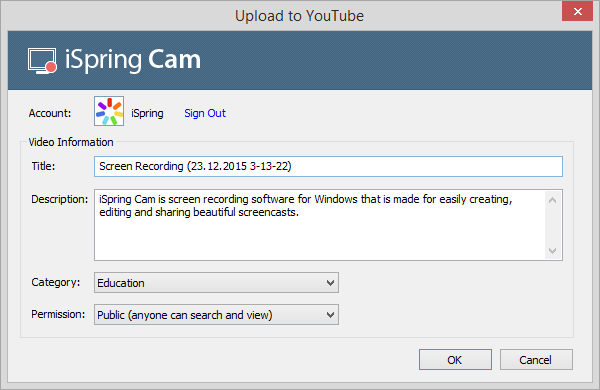Click the colorful iSpring account avatar
This screenshot has width=600, height=390.
pos(109,111)
